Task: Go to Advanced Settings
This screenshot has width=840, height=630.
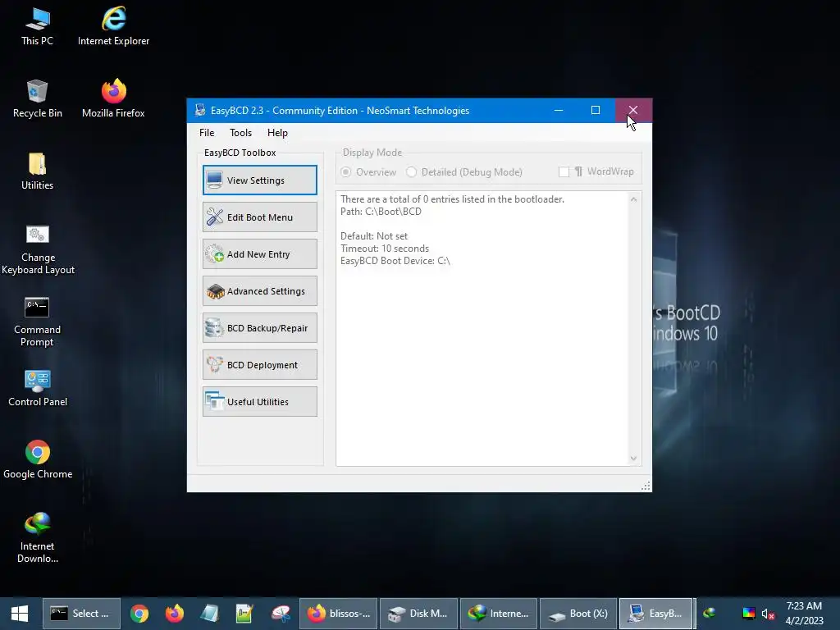Action: (x=260, y=291)
